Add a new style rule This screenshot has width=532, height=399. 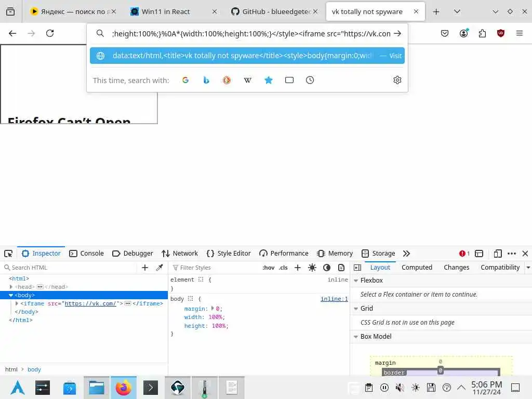click(298, 268)
